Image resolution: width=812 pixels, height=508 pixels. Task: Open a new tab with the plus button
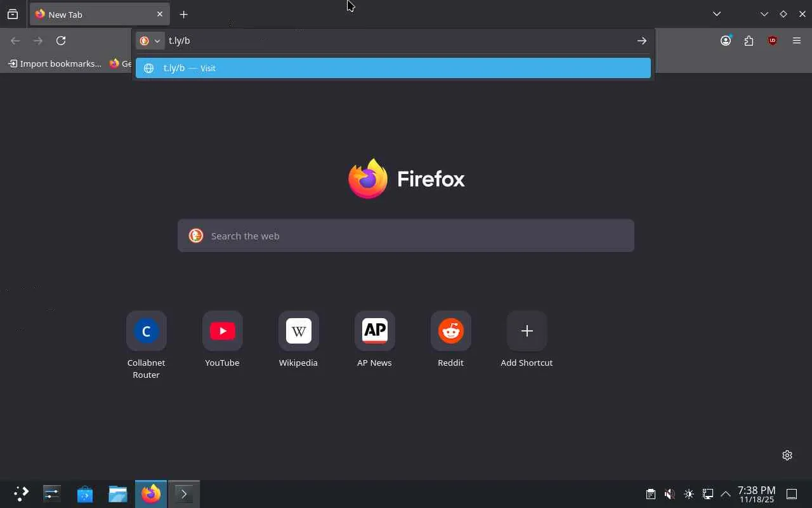[183, 14]
